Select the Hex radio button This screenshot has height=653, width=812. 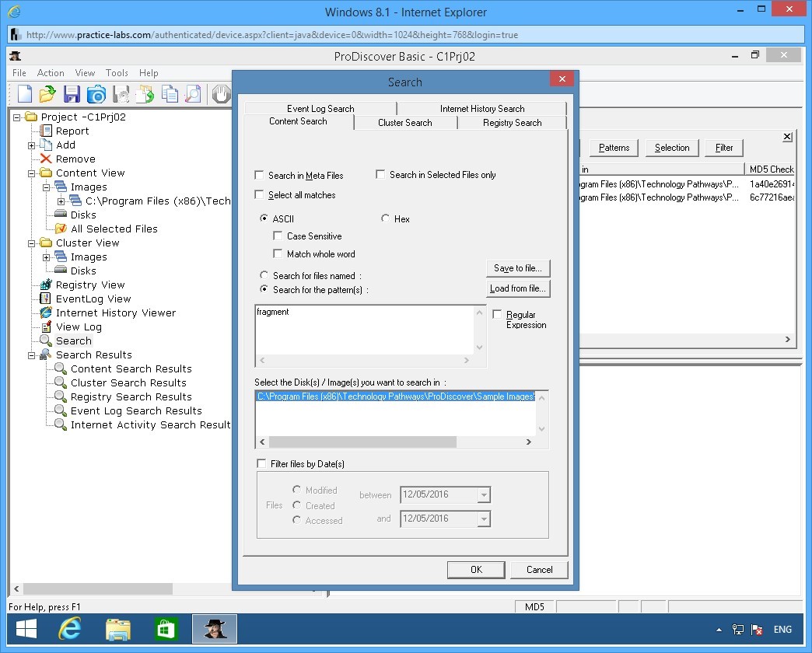coord(385,218)
